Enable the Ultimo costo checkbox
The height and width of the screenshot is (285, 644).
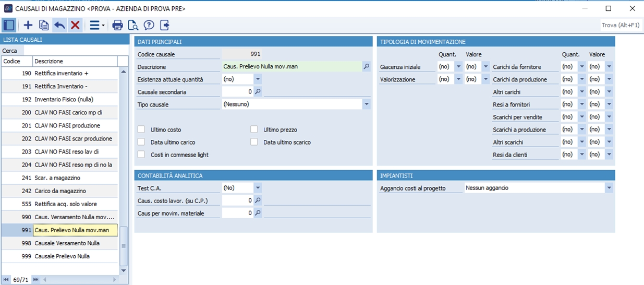pyautogui.click(x=141, y=129)
